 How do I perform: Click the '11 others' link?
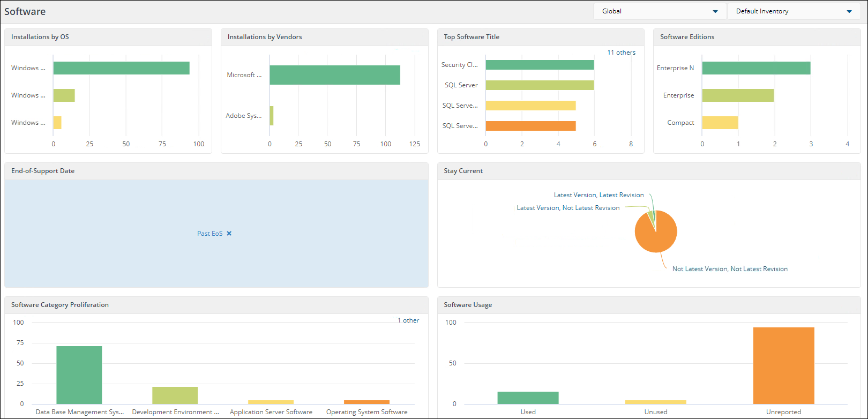621,53
